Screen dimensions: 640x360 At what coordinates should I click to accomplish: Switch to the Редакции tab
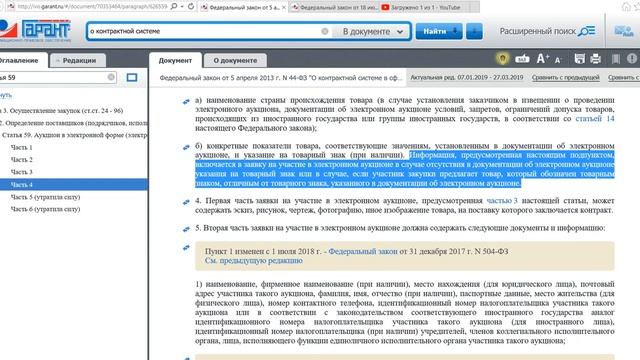tap(78, 60)
